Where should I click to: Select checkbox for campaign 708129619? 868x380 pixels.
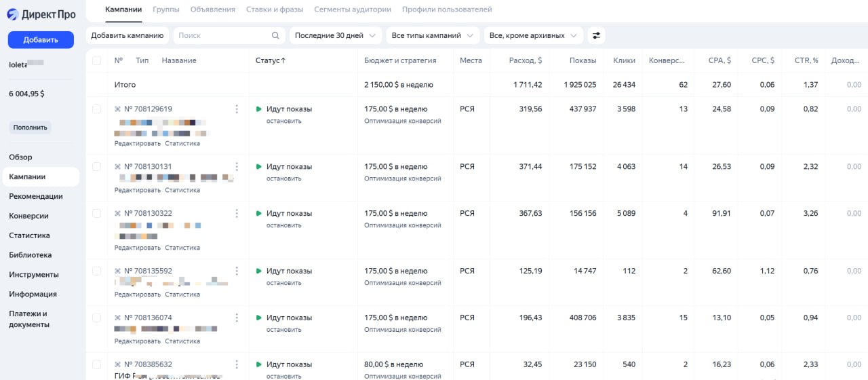(96, 109)
